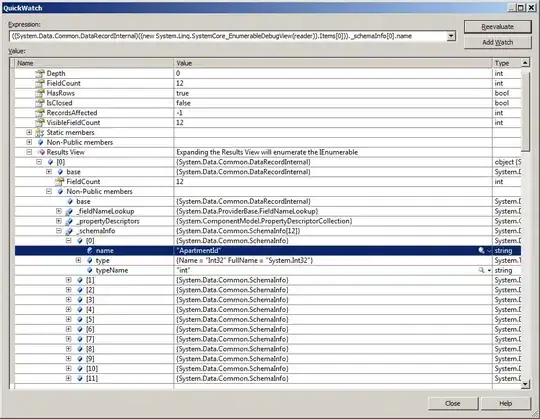540x419 pixels.
Task: Open the visualizer dropdown arrow on typeName row
Action: pos(489,271)
